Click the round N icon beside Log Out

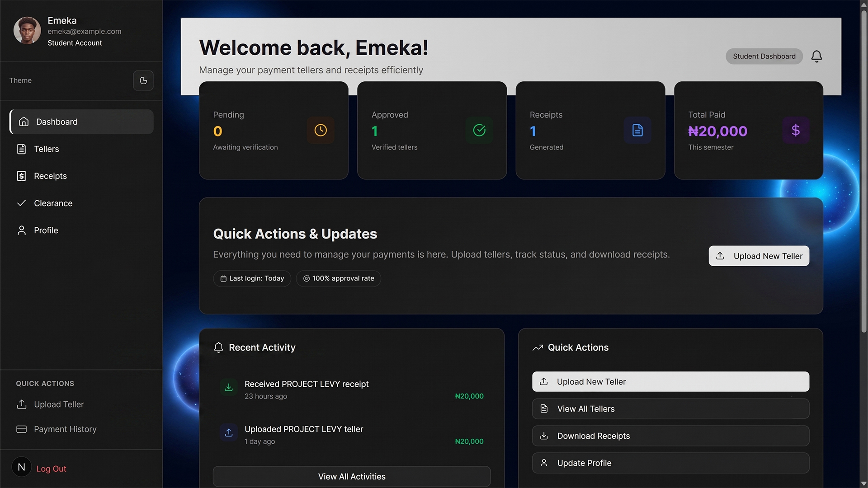[21, 467]
